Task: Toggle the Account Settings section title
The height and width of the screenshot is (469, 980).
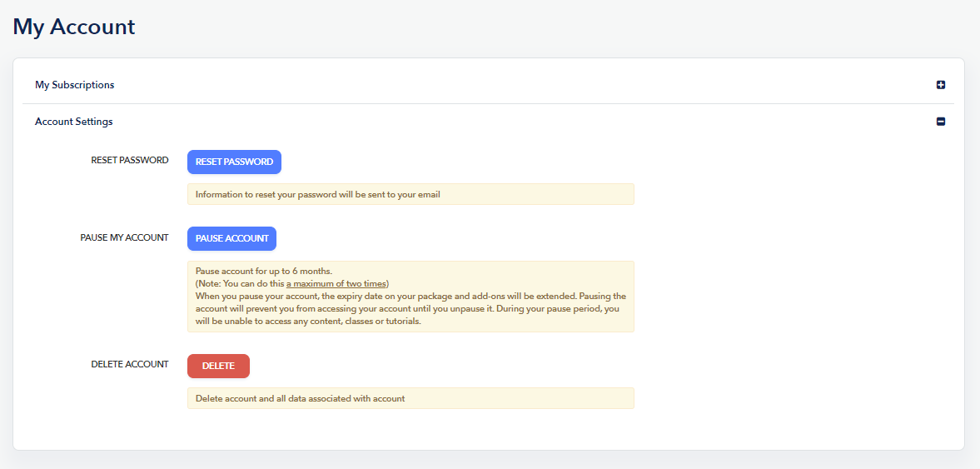Action: [x=74, y=122]
